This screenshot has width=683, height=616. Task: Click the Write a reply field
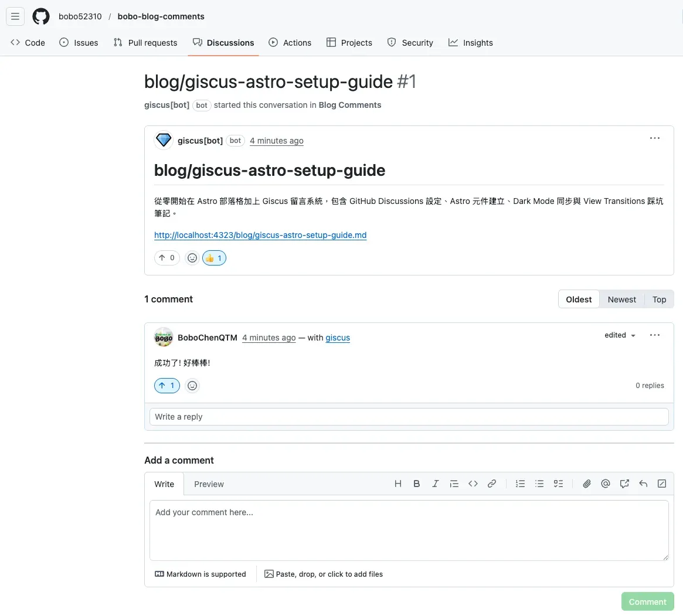(x=409, y=417)
